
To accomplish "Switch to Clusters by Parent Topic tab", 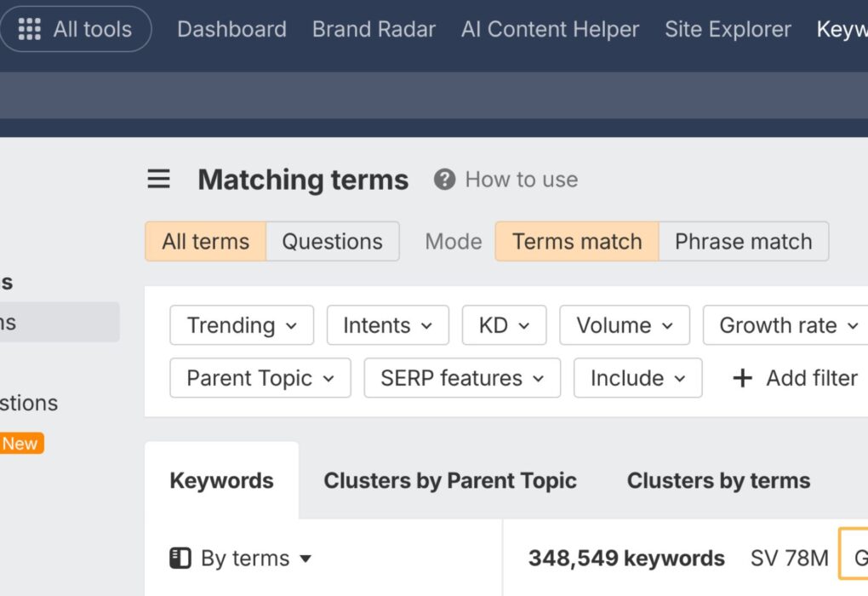I will (450, 480).
